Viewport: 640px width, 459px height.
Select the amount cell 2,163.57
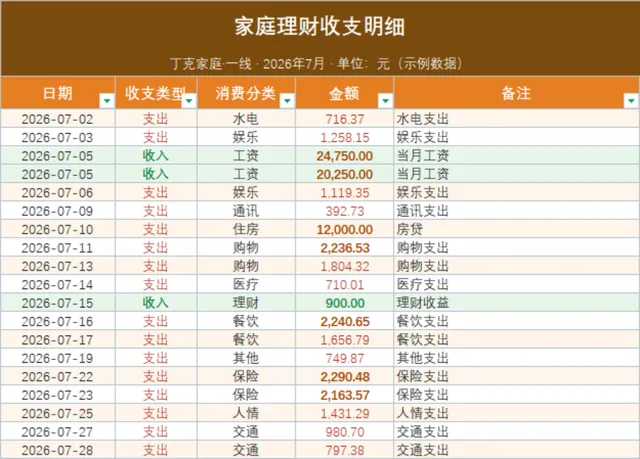pos(344,395)
